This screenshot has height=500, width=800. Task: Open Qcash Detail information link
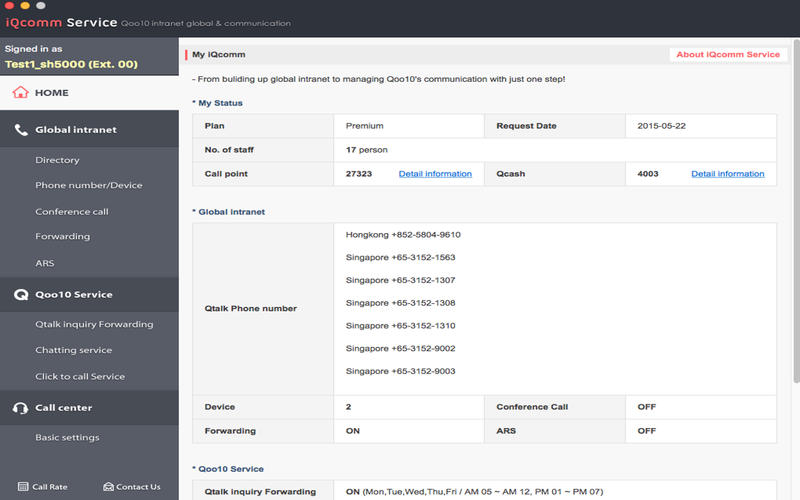pyautogui.click(x=727, y=174)
